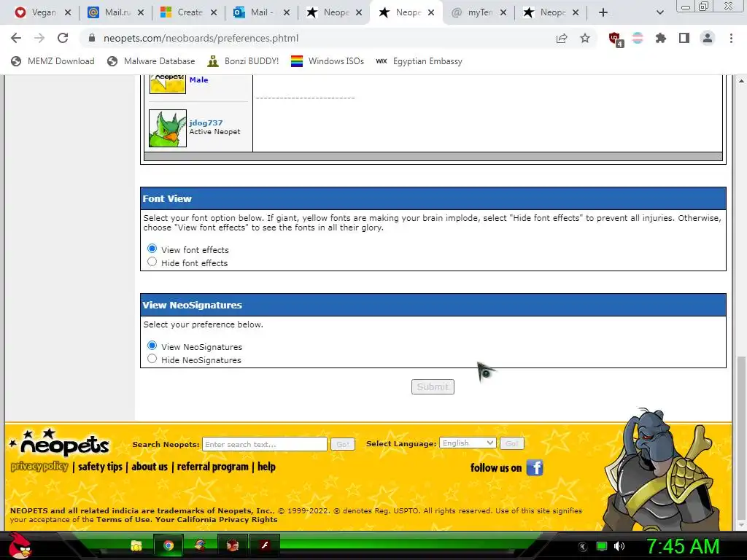747x560 pixels.
Task: Switch to the Mail.ru tab
Action: click(109, 12)
